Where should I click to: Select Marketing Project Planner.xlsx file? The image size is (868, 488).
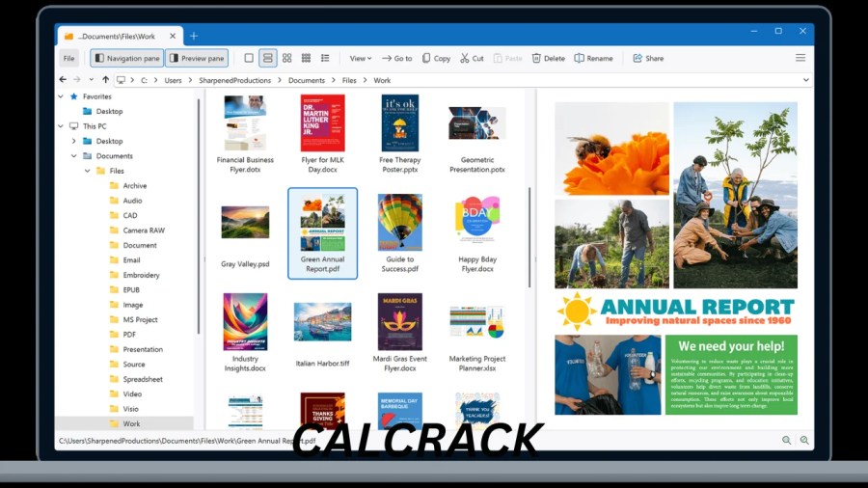click(x=477, y=339)
